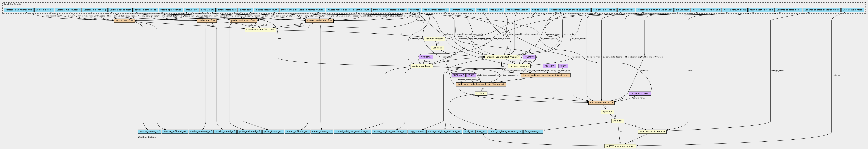Screen dimensions: 868x149
Task: Select the varscan_strand_filter input node
Action: pos(120,10)
